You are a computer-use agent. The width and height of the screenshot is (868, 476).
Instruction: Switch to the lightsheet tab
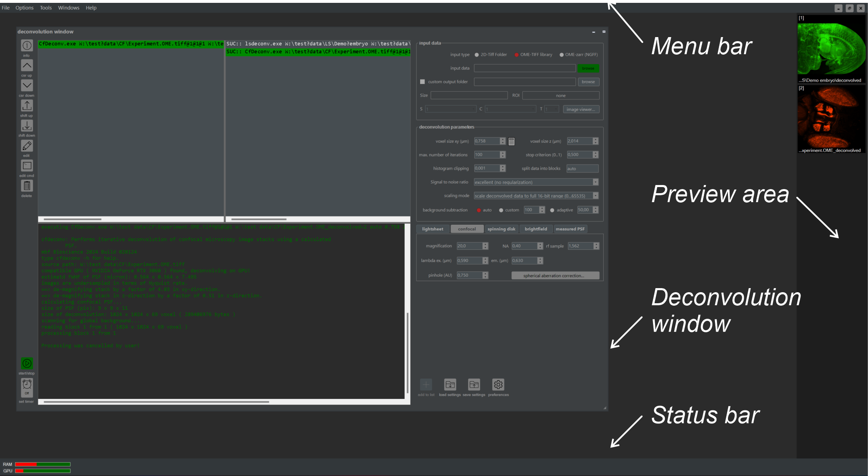pos(432,229)
